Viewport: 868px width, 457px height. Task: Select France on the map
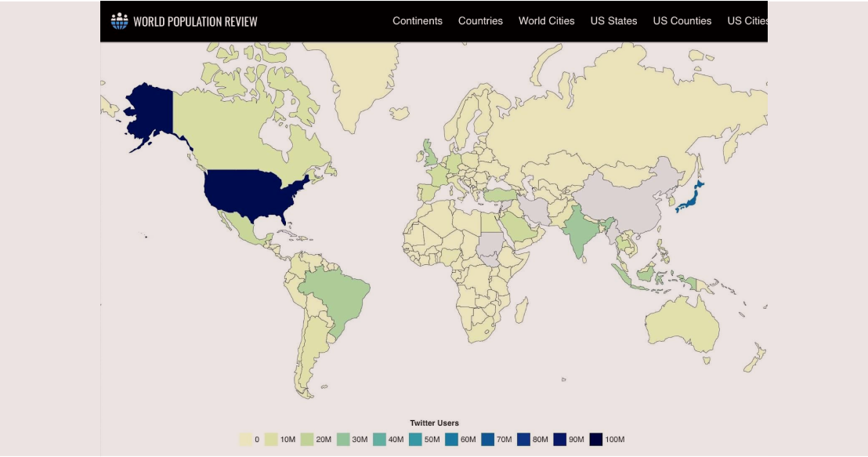tap(440, 175)
